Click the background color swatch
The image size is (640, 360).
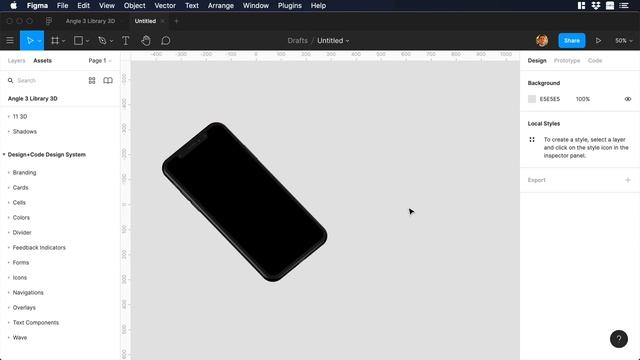532,99
